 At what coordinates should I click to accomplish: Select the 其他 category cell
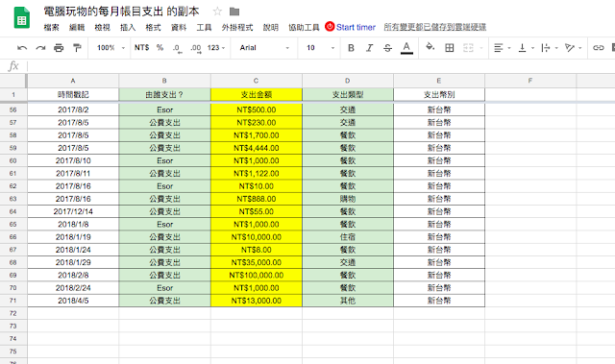pos(348,301)
